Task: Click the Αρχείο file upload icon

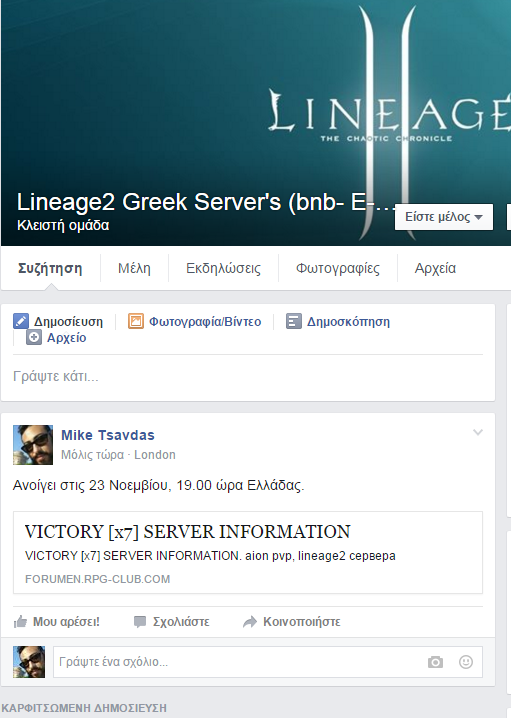Action: click(x=33, y=338)
